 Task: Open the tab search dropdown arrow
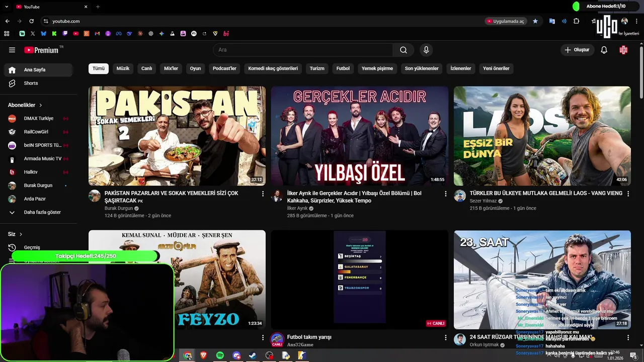pos(6,7)
